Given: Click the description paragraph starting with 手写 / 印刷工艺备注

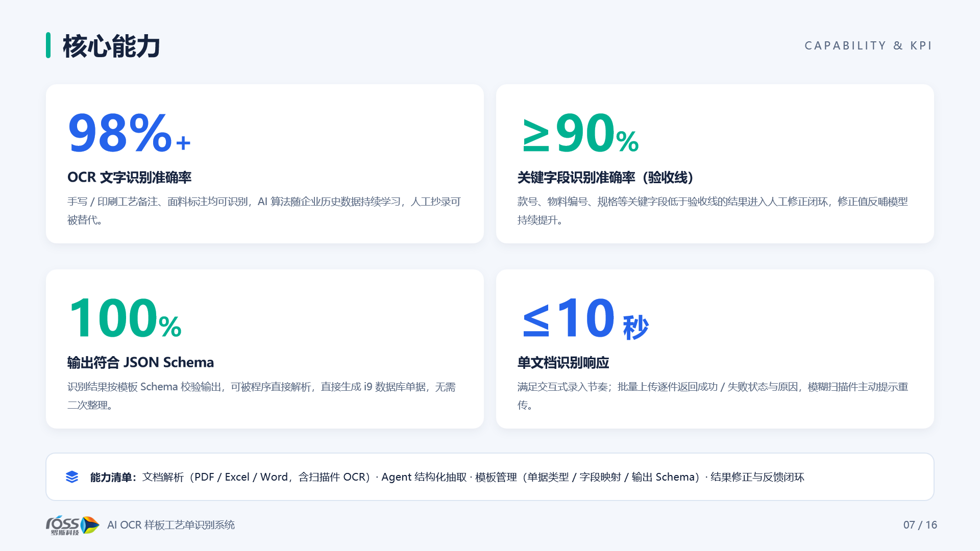Looking at the screenshot, I should (x=264, y=211).
